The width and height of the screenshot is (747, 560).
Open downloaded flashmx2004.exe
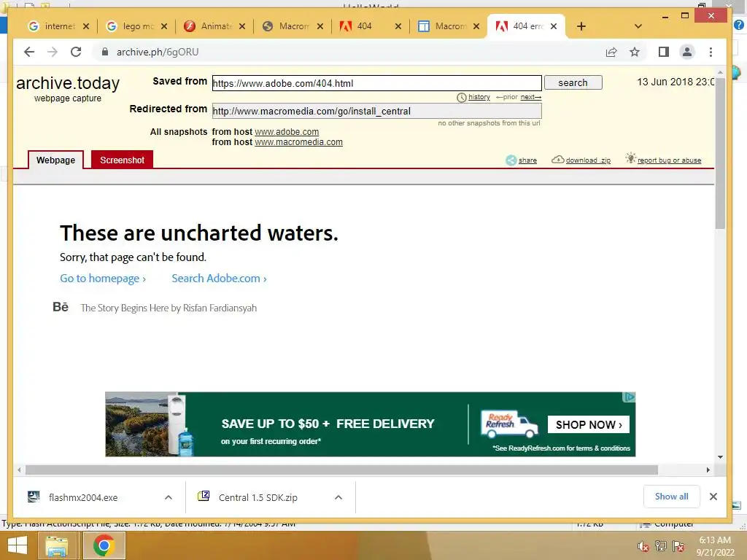click(83, 497)
